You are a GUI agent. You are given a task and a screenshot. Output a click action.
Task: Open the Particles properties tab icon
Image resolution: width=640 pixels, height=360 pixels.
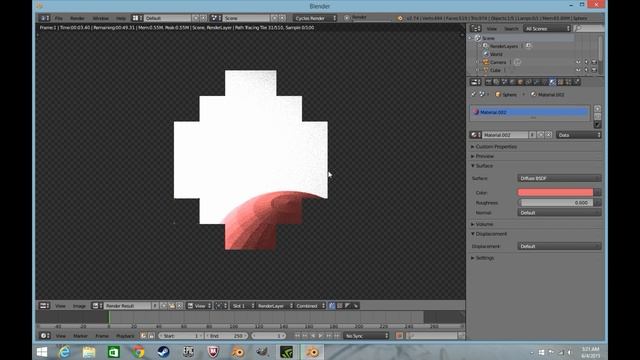point(569,82)
